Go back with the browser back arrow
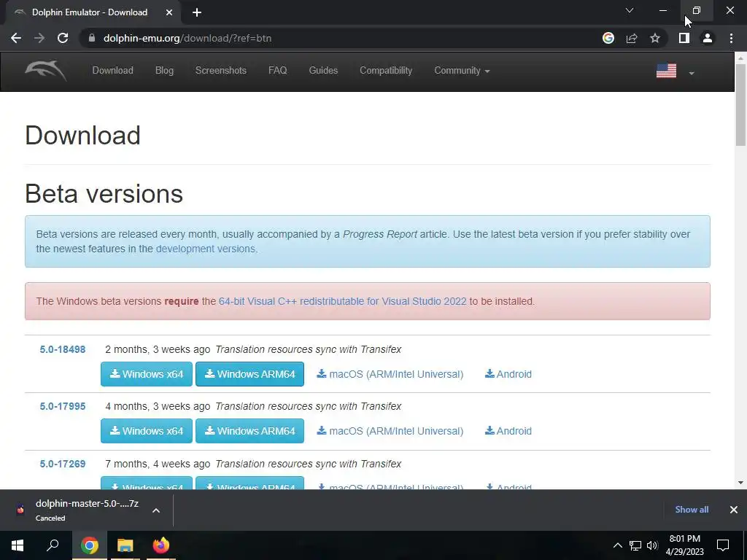Screen dimensions: 747x560 (x=16, y=38)
